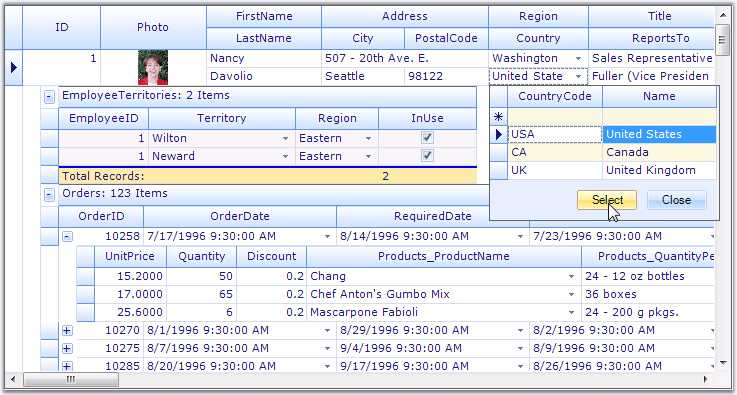Click the ID column header
Screen dimensions: 737x395
(x=62, y=27)
